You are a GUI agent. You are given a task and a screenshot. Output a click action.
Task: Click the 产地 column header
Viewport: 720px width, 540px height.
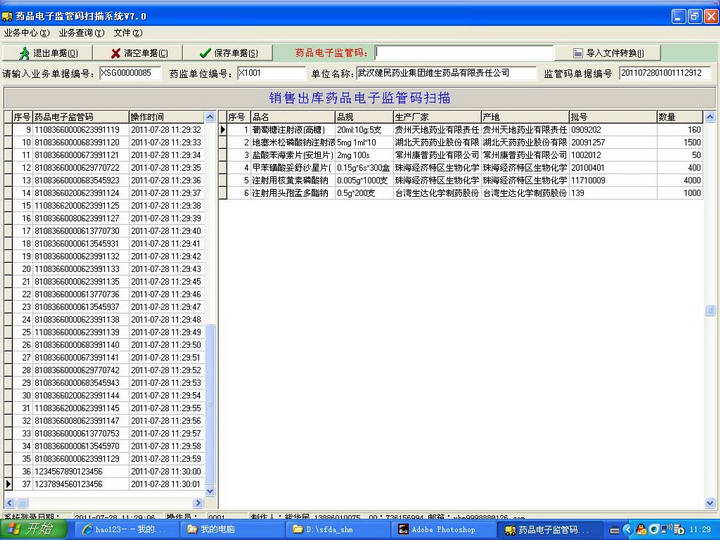coord(525,117)
